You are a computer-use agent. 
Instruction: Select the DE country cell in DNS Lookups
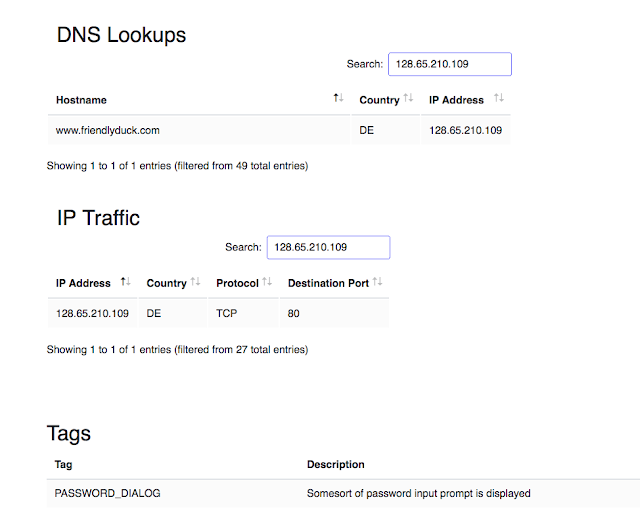click(385, 130)
